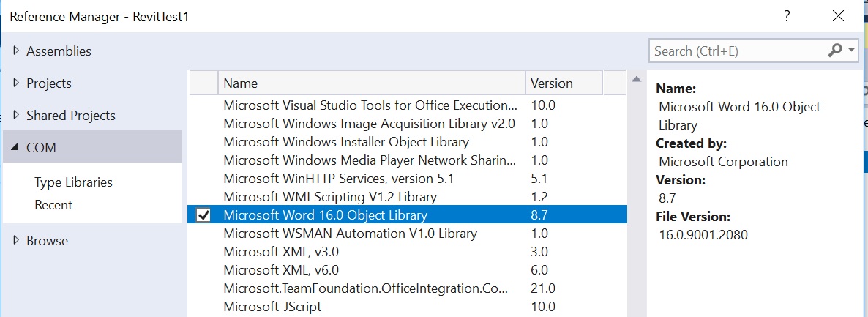Open the search options dropdown arrow

(x=852, y=51)
